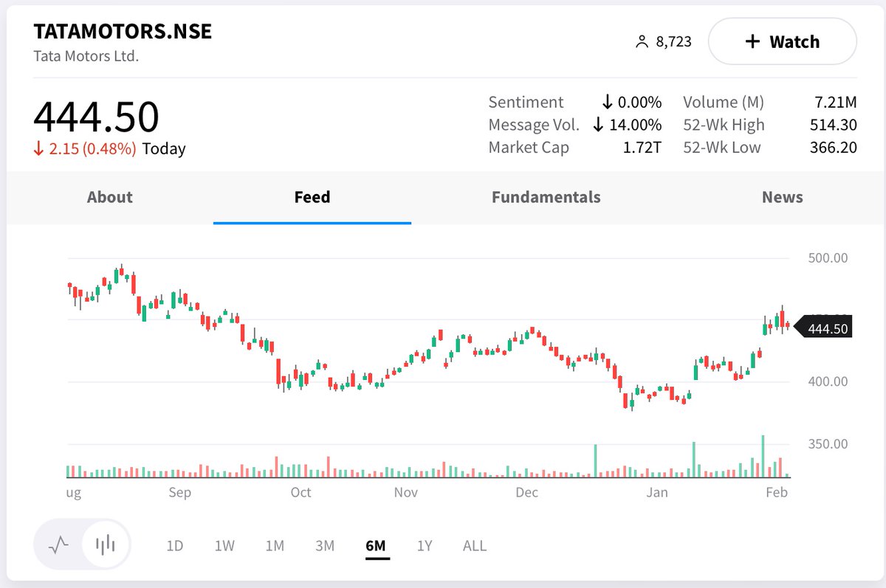Click the Feb label on time axis
Screen dimensions: 886x588
[777, 493]
